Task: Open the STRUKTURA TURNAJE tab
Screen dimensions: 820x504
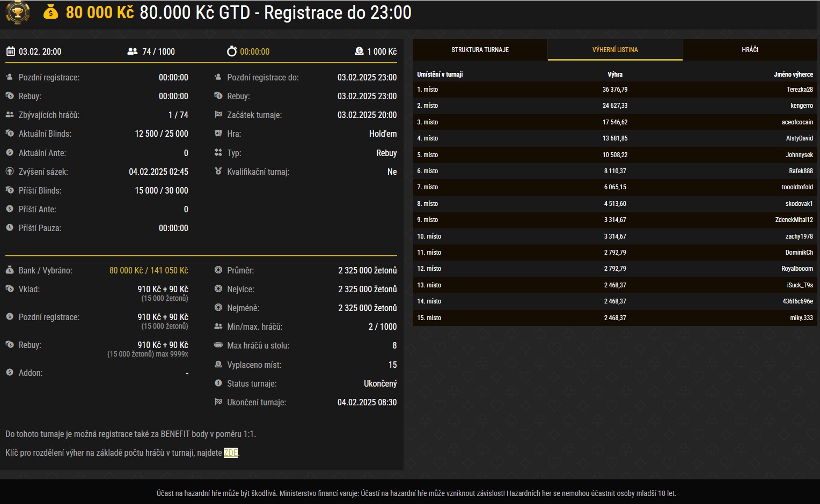Action: point(480,50)
